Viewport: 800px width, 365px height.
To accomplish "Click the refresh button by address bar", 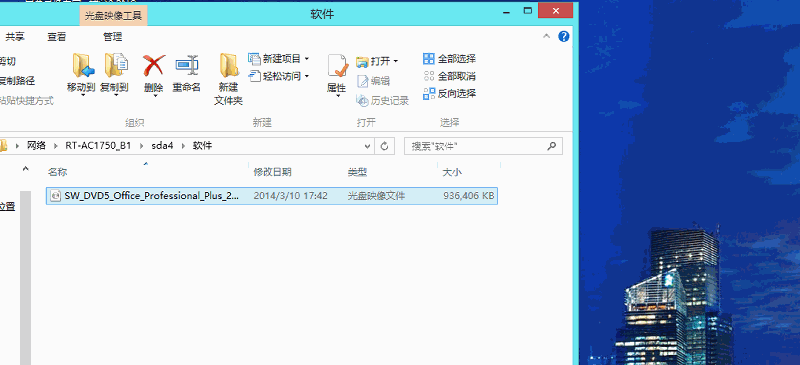I will tap(385, 146).
